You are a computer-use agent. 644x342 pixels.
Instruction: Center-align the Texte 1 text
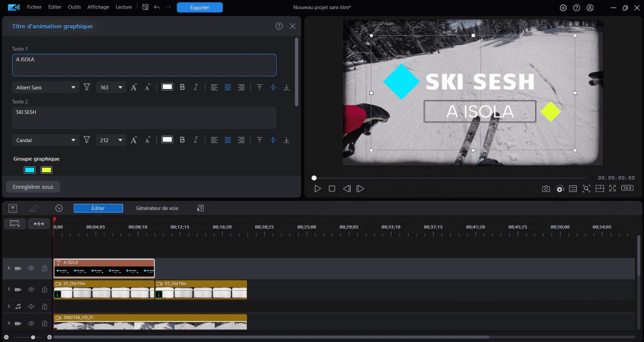tap(227, 87)
